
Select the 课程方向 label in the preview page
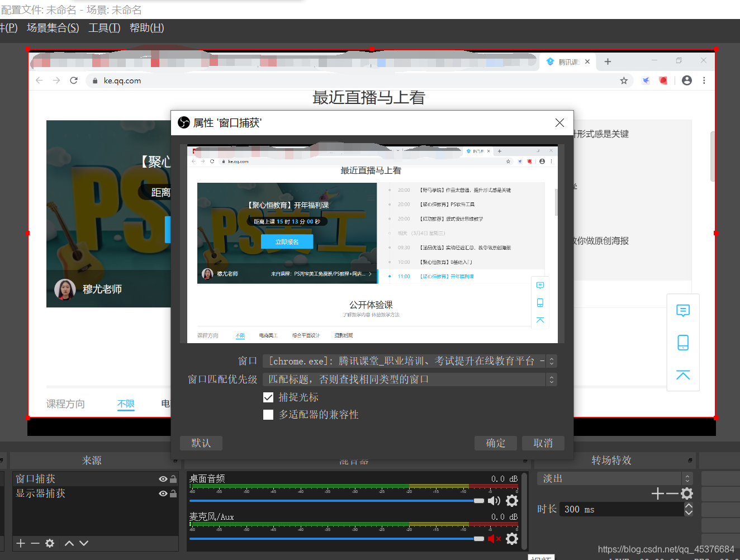65,404
